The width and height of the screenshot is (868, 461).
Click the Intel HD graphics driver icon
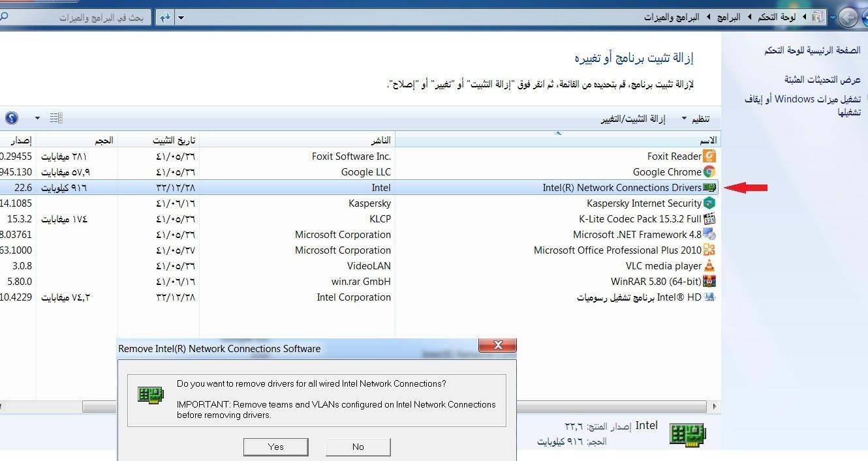click(709, 297)
